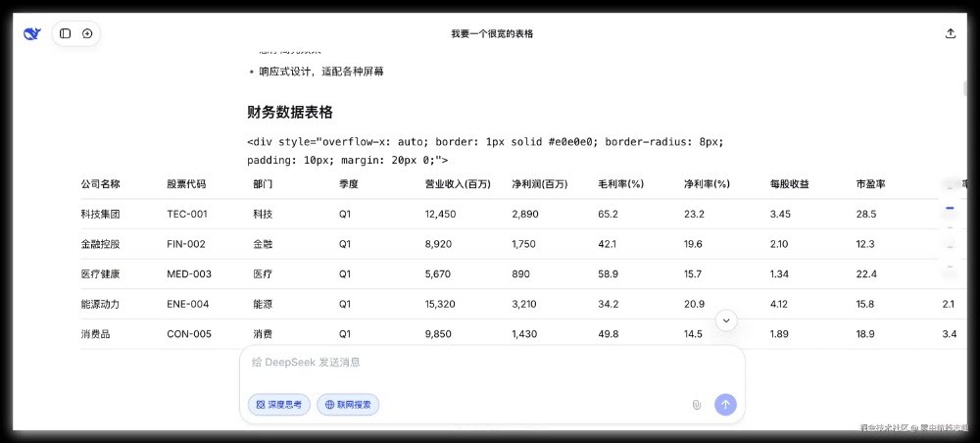Toggle 联网搜索 web search mode
980x443 pixels.
pos(348,404)
